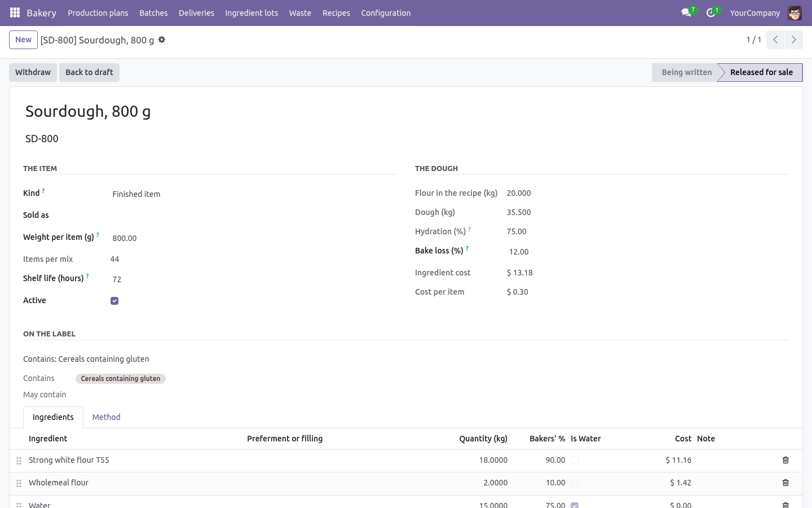Edit the Weight per item field
The width and height of the screenshot is (812, 508).
click(253, 238)
